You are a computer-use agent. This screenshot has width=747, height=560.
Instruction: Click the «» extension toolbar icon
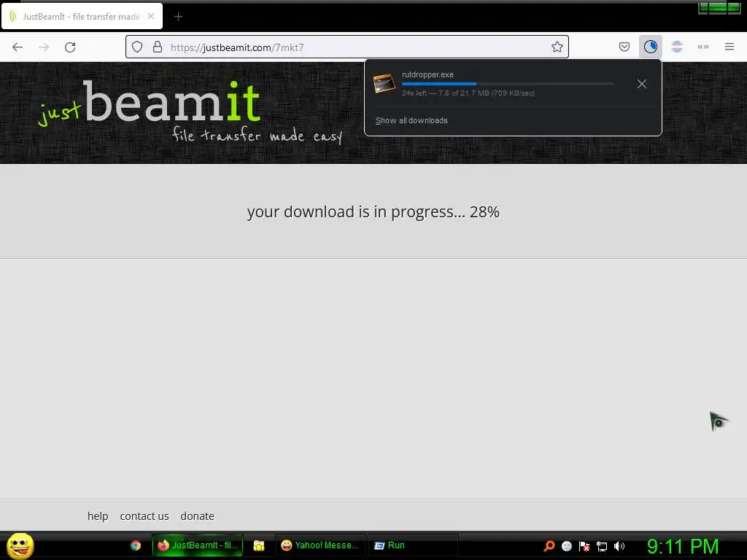pos(703,47)
